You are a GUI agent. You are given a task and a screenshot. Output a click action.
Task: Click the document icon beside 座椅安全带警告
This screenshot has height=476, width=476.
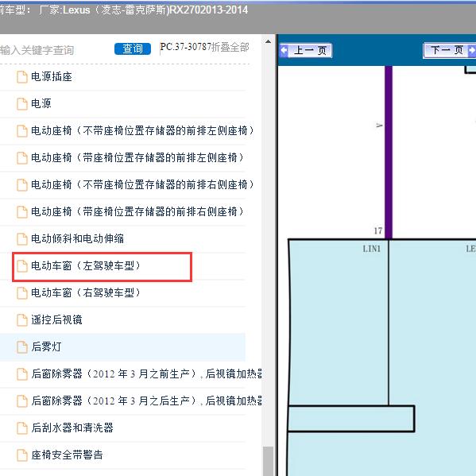[22, 455]
